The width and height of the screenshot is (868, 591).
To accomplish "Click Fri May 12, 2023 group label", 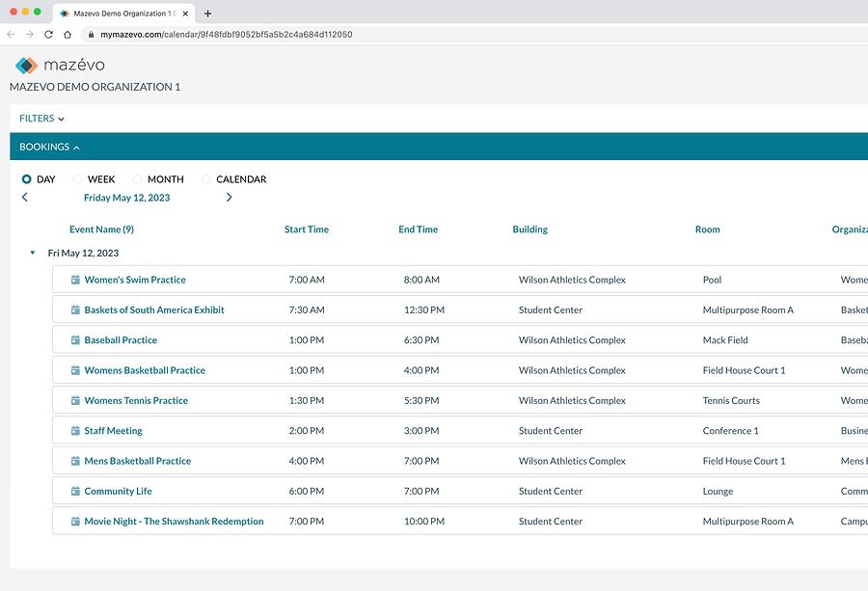I will click(x=83, y=253).
